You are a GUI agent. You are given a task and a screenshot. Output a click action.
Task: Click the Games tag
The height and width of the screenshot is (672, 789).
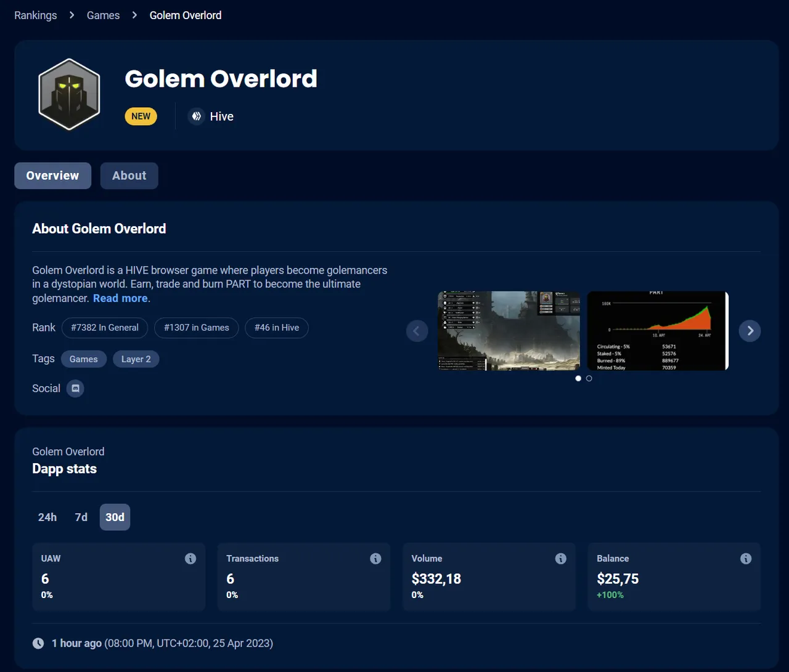pyautogui.click(x=84, y=359)
